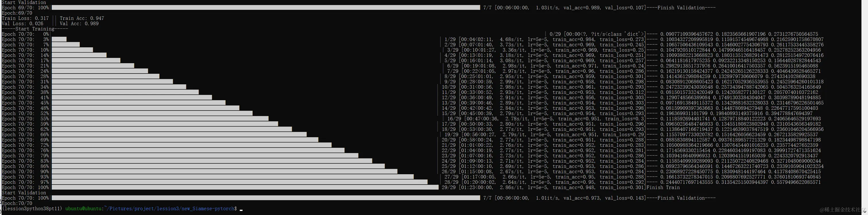Viewport: 868px width, 215px height.
Task: Click the green 'ubuntu@ubuntu' prompt text
Action: click(83, 209)
